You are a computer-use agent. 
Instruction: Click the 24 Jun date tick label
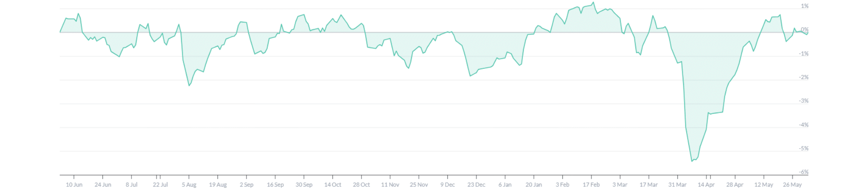[x=103, y=185]
